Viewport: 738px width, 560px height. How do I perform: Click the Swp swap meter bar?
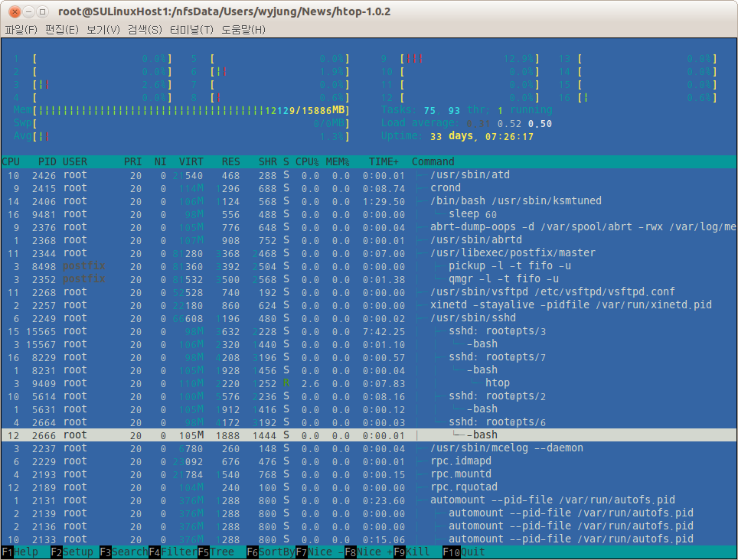pos(181,124)
